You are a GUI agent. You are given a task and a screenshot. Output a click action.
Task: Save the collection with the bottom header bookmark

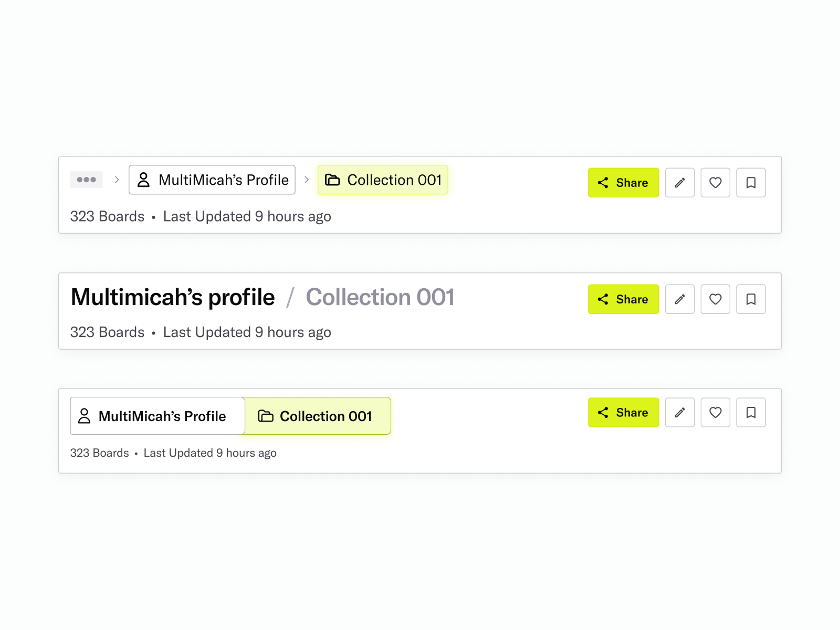coord(751,413)
